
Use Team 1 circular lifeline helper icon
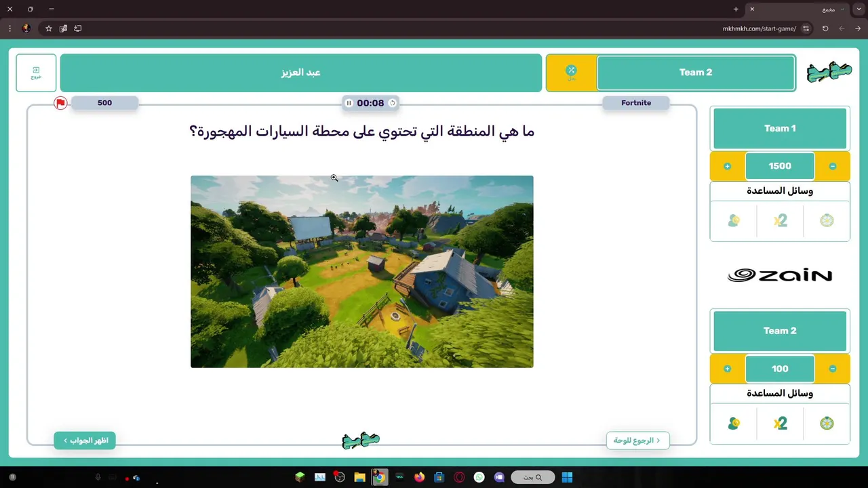point(827,220)
